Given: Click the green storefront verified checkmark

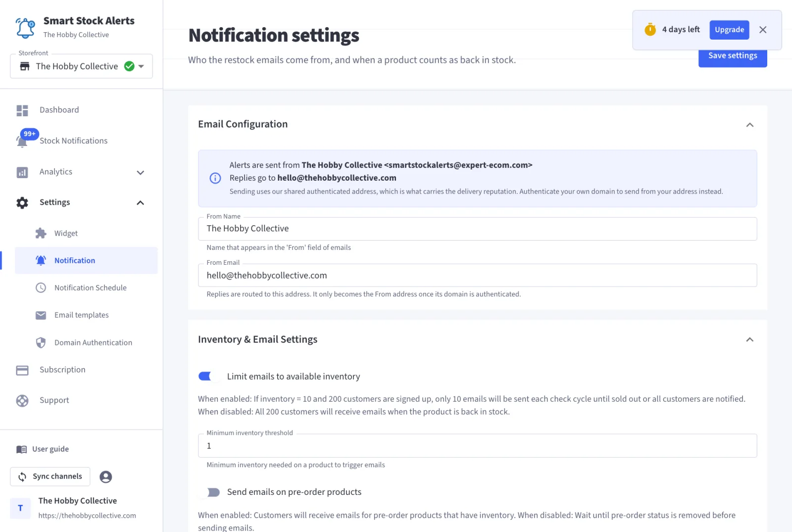Looking at the screenshot, I should pos(129,66).
